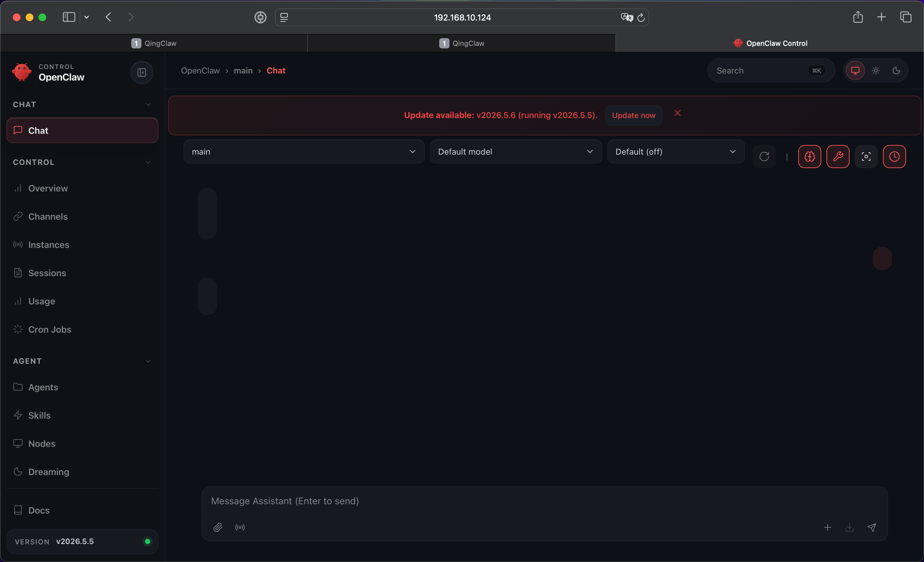The width and height of the screenshot is (924, 562).
Task: Click the 192.168.10.124 address bar
Action: 462,17
